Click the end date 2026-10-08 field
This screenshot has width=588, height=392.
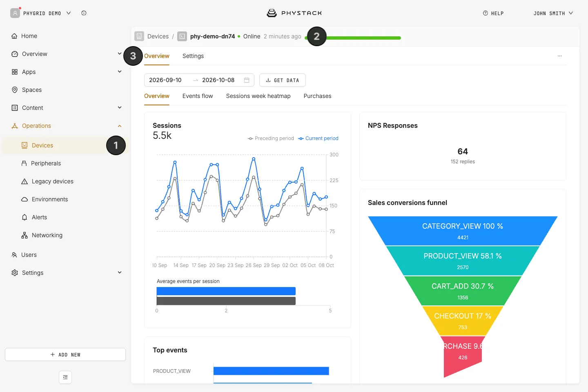pyautogui.click(x=218, y=80)
